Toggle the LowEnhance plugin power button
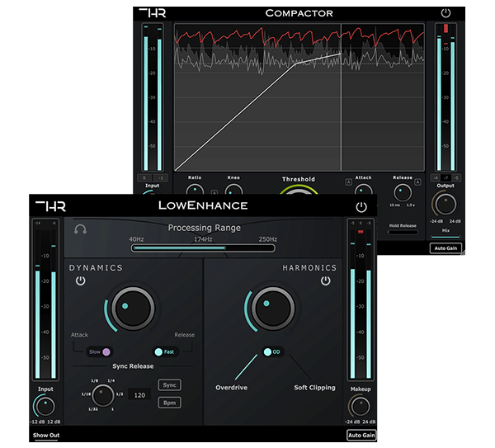The image size is (495, 448). coord(361,207)
